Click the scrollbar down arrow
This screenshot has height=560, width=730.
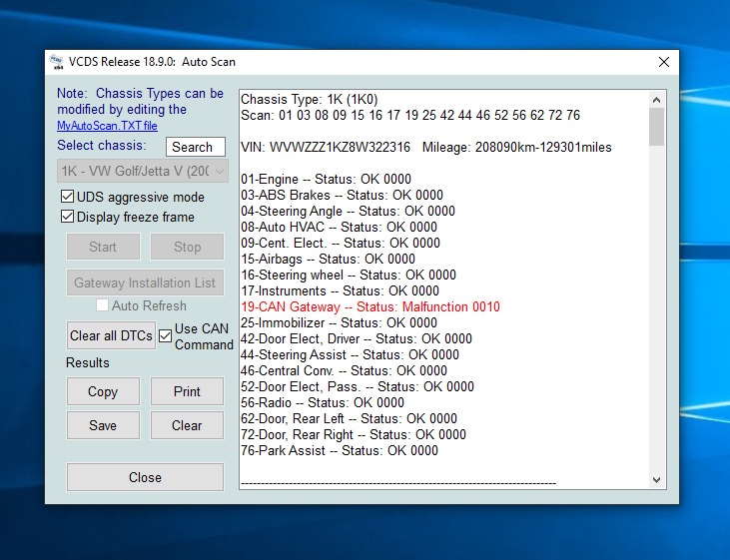pos(656,479)
